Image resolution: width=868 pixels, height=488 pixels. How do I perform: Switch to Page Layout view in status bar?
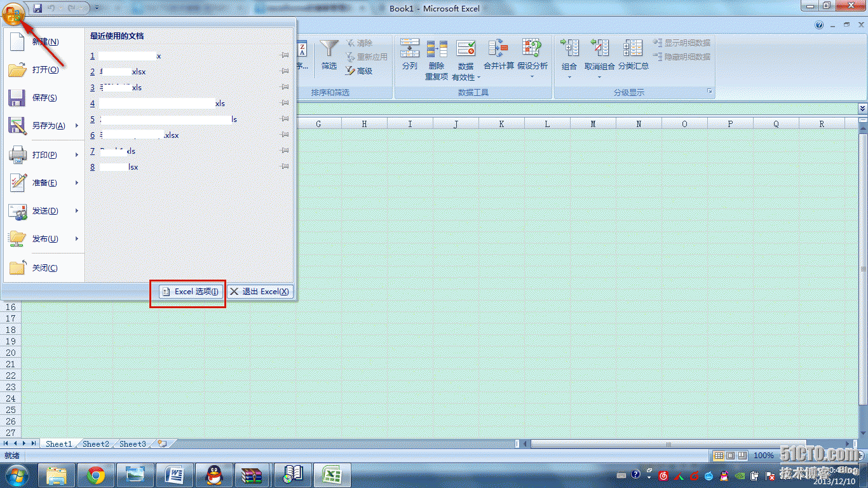pos(730,456)
